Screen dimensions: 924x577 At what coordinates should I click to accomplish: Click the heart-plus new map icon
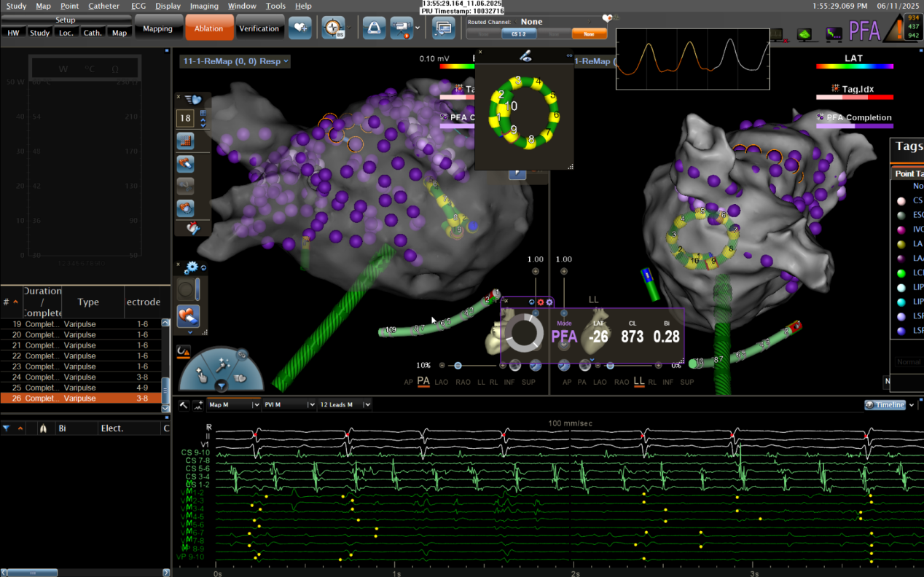coord(299,28)
